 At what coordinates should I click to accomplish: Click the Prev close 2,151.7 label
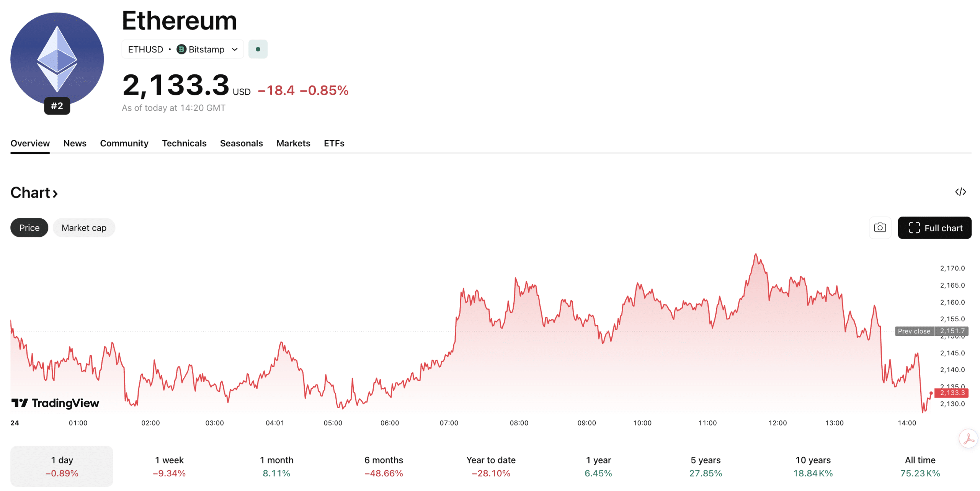931,331
